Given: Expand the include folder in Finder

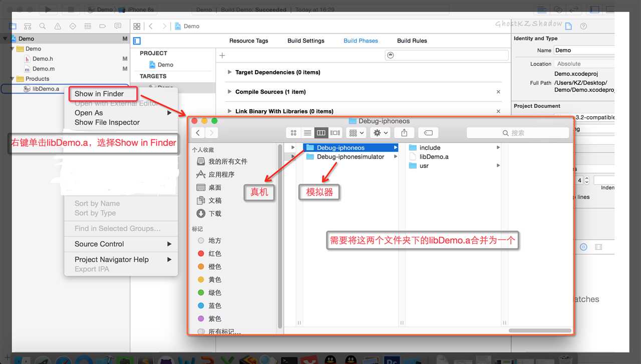Looking at the screenshot, I should (498, 148).
